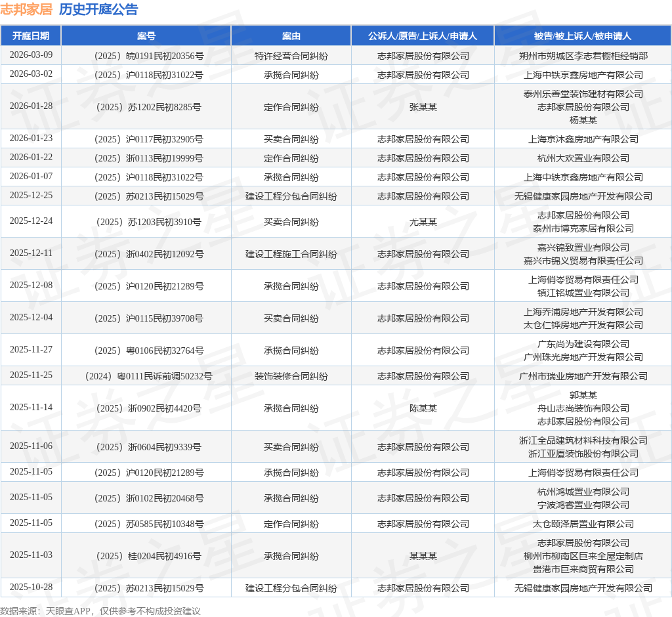Click the date 2026-03-09
Screen dimensions: 672x617
[31, 55]
